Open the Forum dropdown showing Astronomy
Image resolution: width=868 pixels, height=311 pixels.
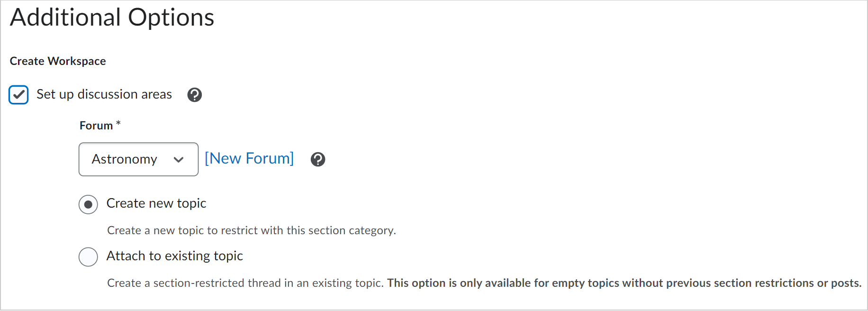138,159
